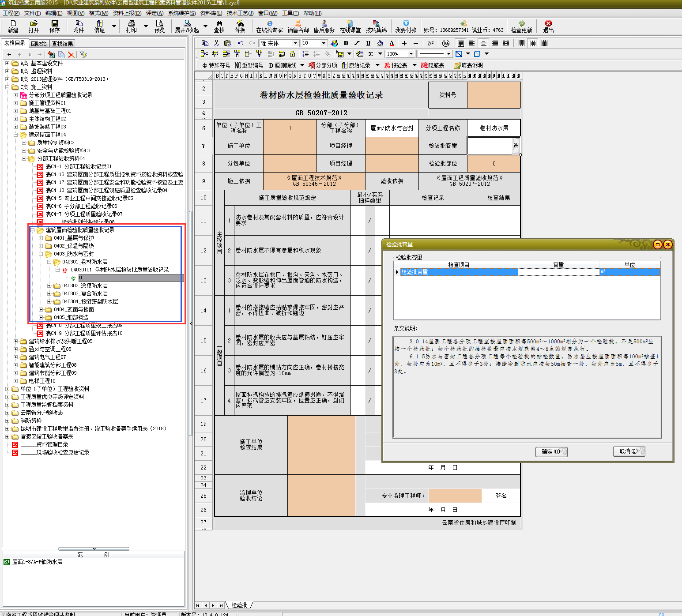The width and height of the screenshot is (682, 616).
Task: Save with the 保存 toolbar icon
Action: tap(54, 26)
